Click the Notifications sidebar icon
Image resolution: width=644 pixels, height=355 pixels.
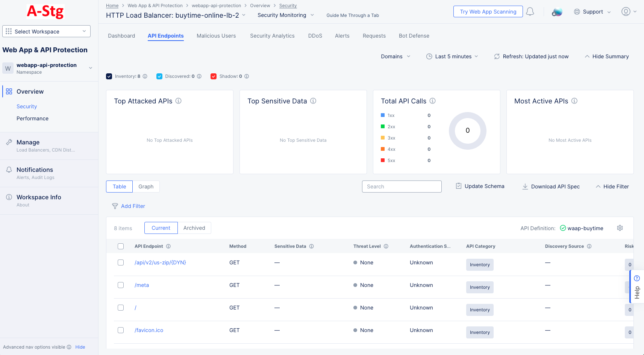[9, 169]
